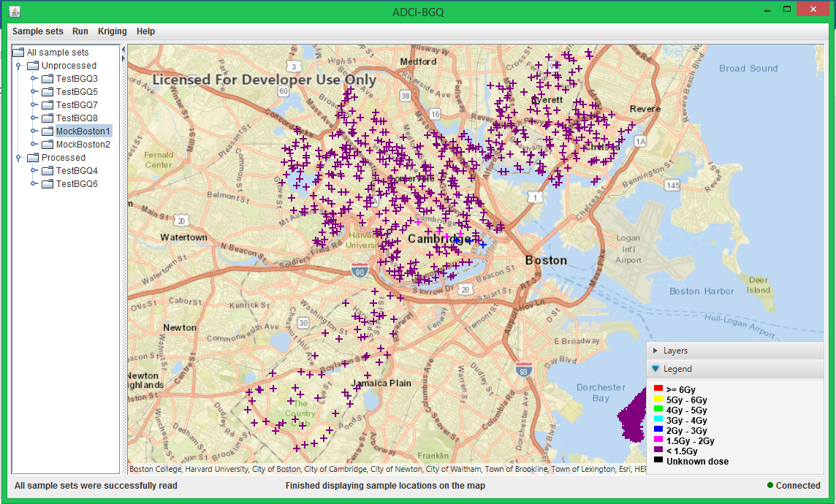Click the TestBGQ8 folder icon
This screenshot has width=836, height=504.
pos(47,118)
